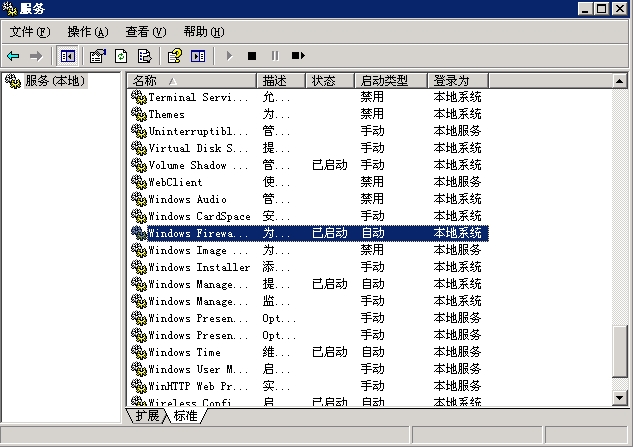Toggle the Show/Hide Console Tree toolbar icon

(67, 56)
